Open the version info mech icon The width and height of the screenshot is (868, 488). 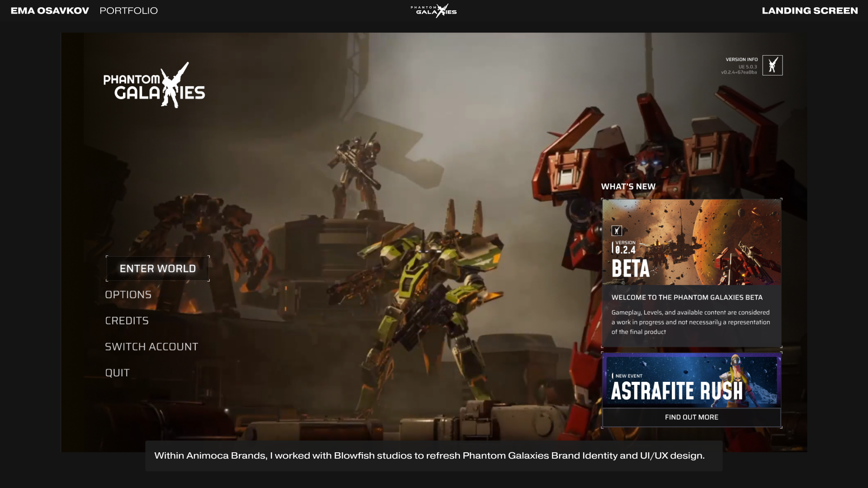(x=772, y=66)
